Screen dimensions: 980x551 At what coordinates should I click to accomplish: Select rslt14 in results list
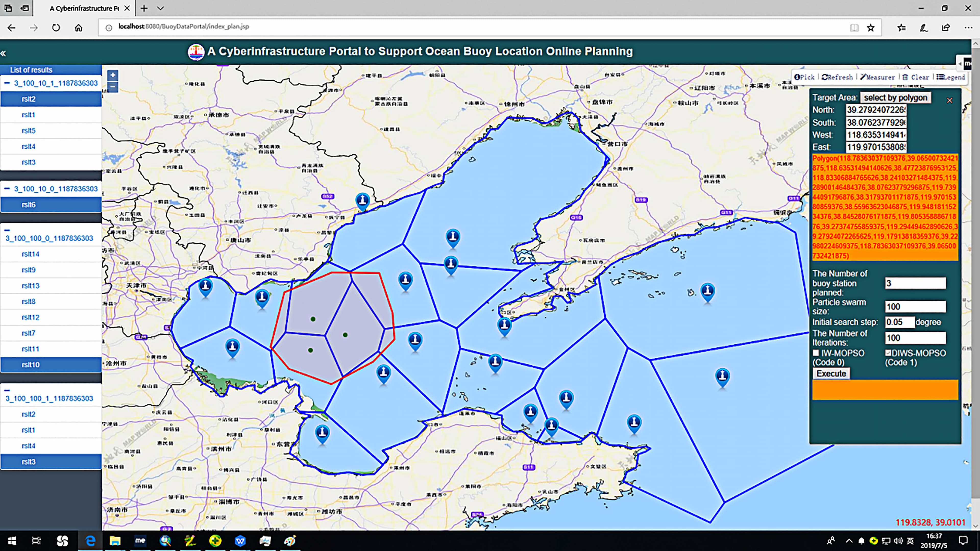point(30,254)
